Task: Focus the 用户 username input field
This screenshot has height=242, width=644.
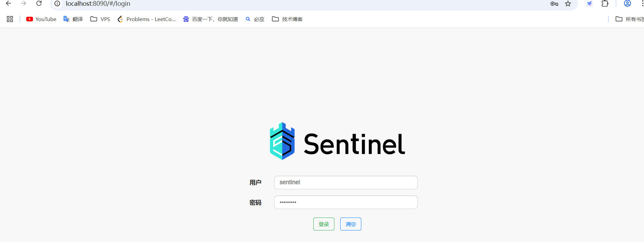Action: (346, 183)
